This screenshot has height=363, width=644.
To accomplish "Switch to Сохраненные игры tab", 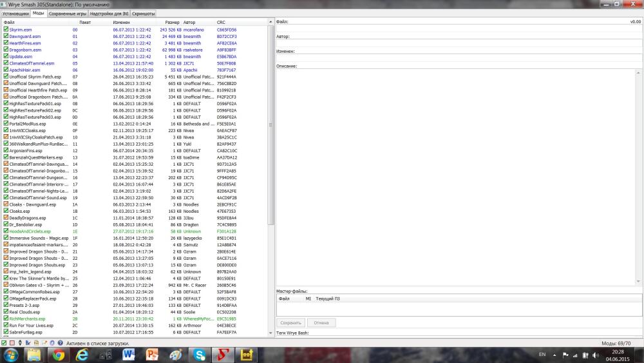I will point(68,14).
